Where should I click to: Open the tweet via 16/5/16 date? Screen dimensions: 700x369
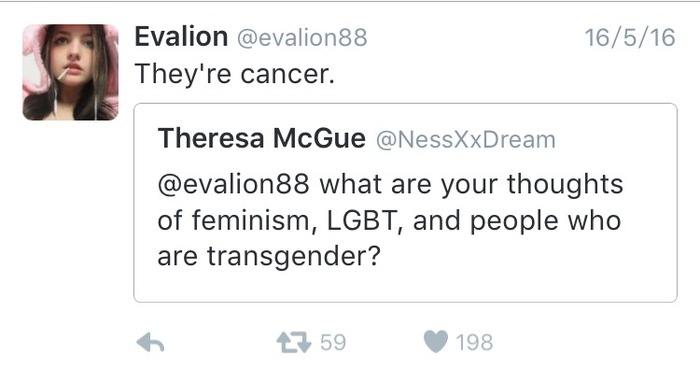pos(629,37)
